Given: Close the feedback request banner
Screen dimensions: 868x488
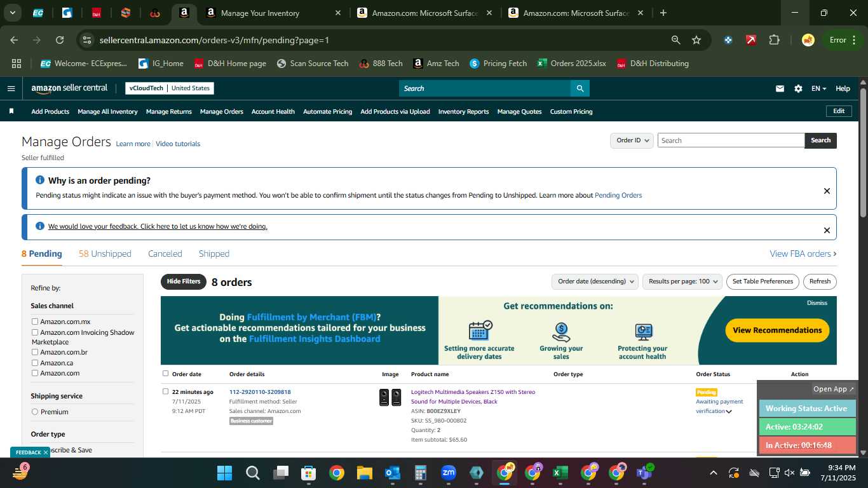Looking at the screenshot, I should pos(827,230).
